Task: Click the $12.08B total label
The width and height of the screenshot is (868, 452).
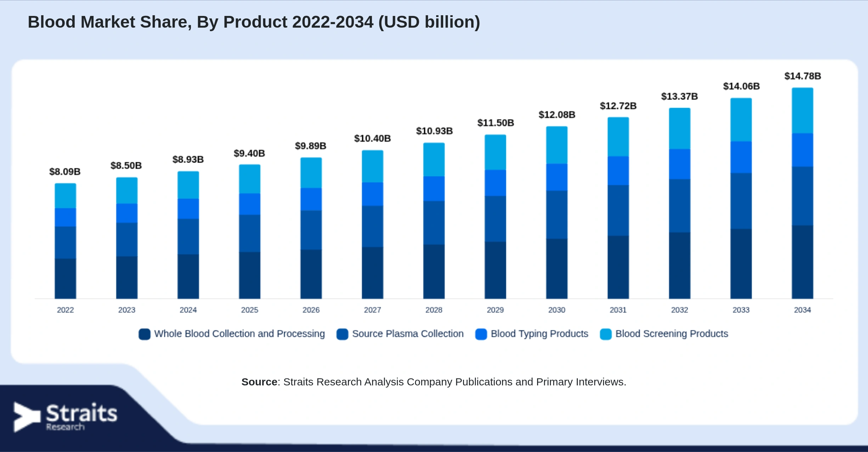Action: 557,115
